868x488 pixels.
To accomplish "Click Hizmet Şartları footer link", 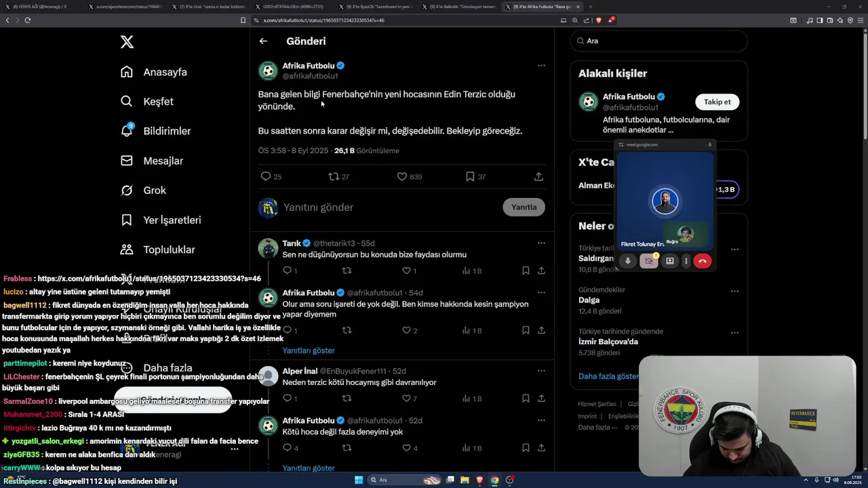I will tap(597, 404).
